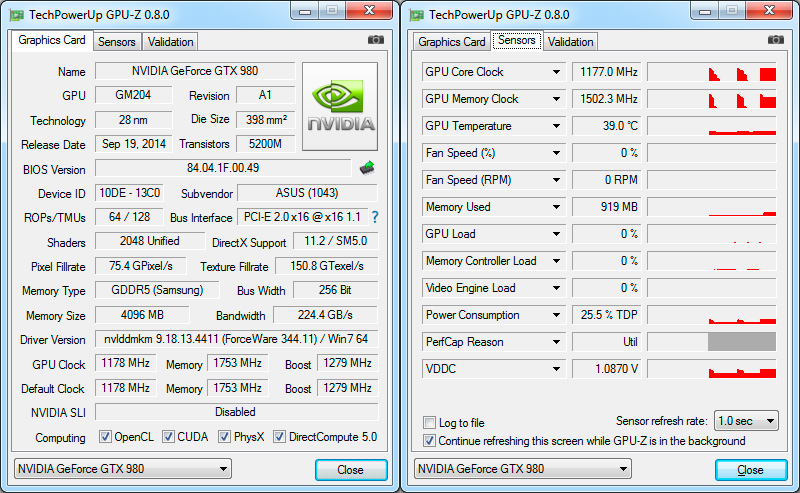Open the VDDC sensor dropdown
Viewport: 800px width, 493px height.
556,369
